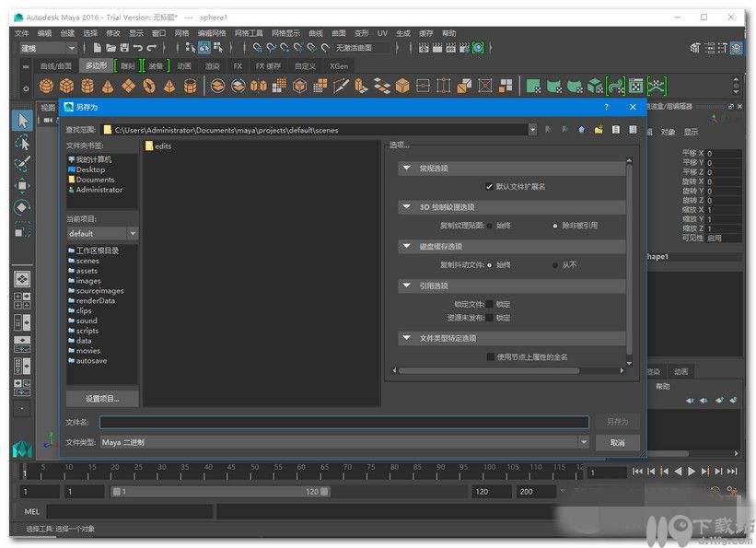Image resolution: width=756 pixels, height=548 pixels.
Task: Collapse the 常规选项 section
Action: tap(406, 169)
